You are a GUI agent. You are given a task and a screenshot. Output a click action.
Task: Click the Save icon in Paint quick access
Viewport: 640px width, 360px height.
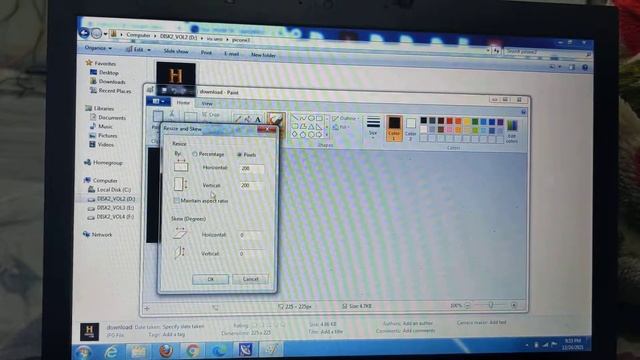[164, 90]
